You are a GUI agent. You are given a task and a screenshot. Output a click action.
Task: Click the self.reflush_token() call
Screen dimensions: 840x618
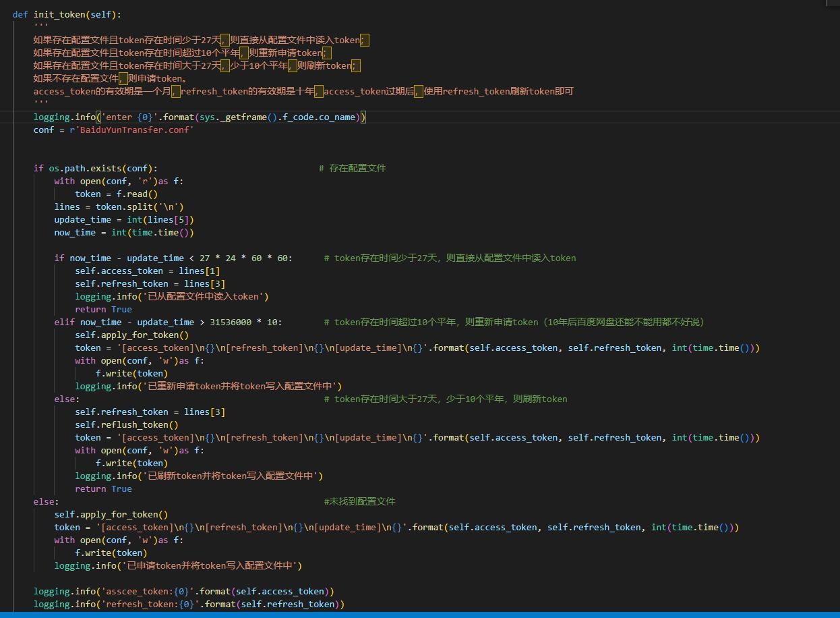[x=127, y=424]
